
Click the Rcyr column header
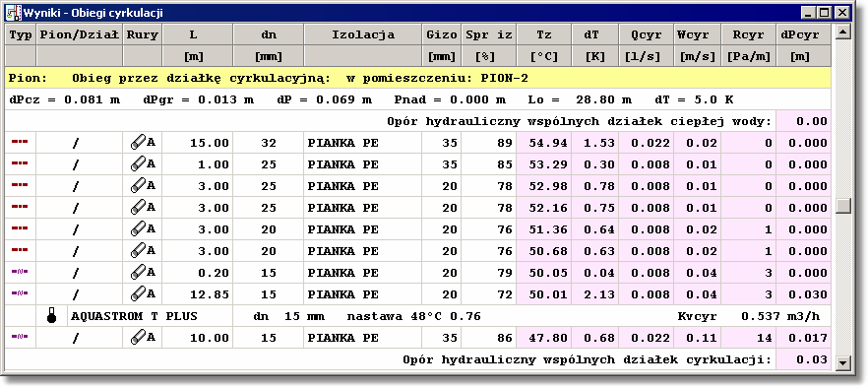coord(748,34)
